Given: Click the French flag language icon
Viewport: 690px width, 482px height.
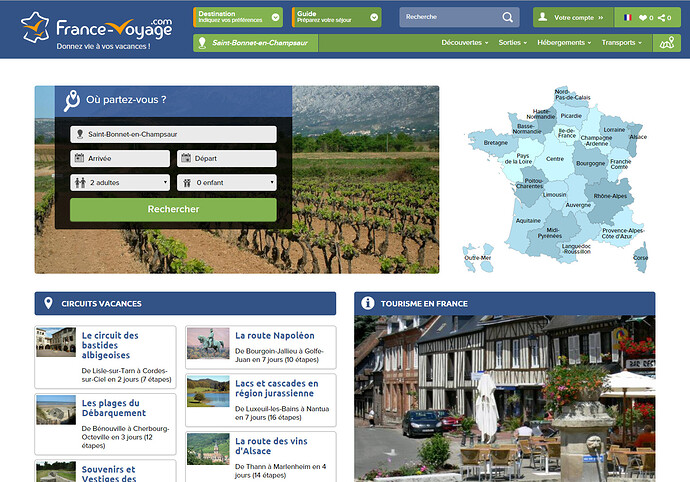Looking at the screenshot, I should click(628, 18).
